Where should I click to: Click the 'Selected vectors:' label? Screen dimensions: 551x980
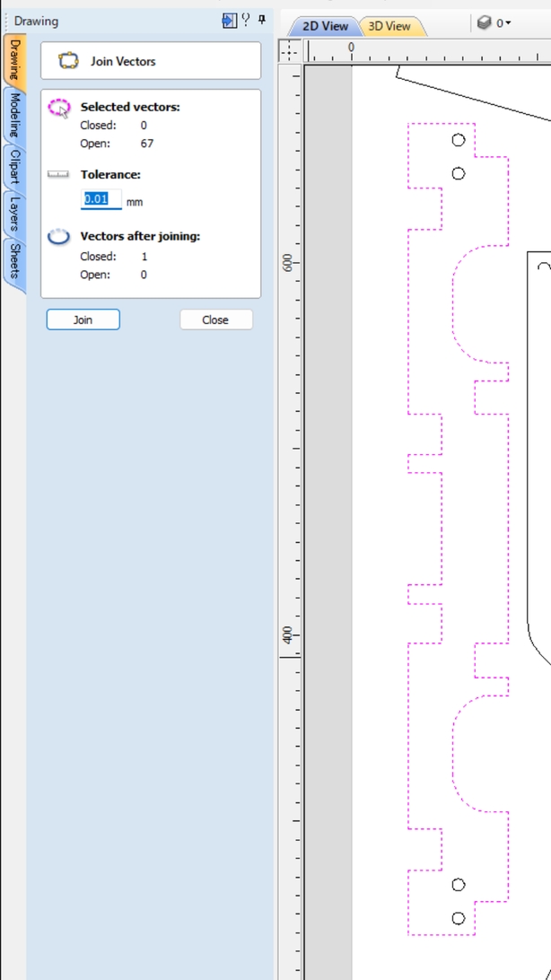pos(130,107)
